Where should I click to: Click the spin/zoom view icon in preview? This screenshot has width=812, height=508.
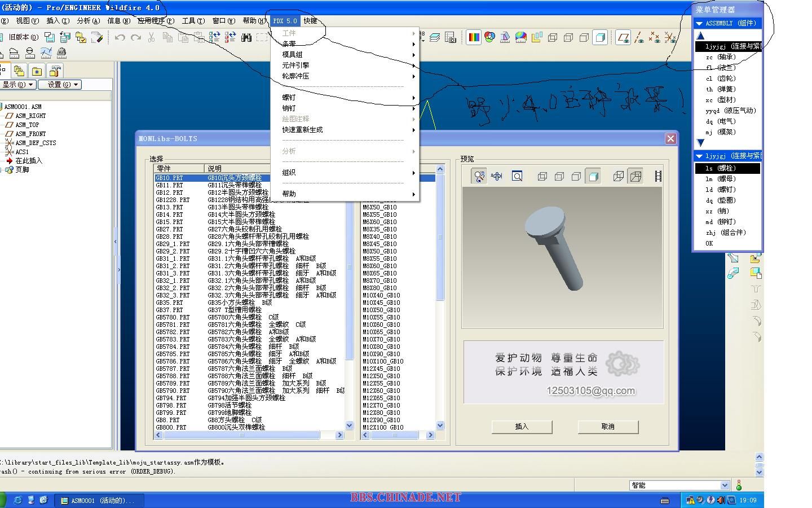tap(479, 176)
